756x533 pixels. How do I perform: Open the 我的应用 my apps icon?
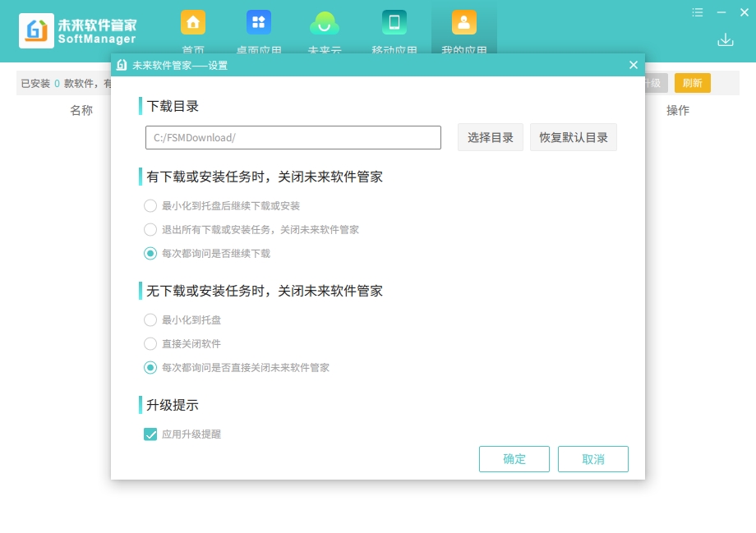464,23
